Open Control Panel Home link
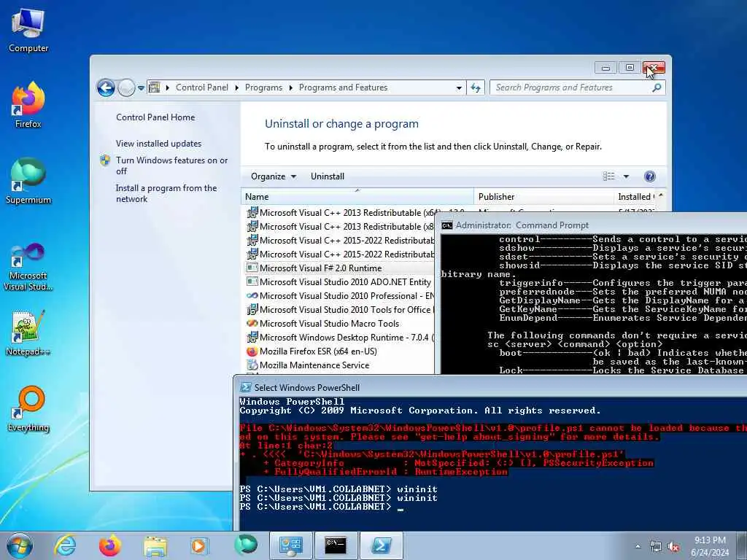 pyautogui.click(x=155, y=117)
